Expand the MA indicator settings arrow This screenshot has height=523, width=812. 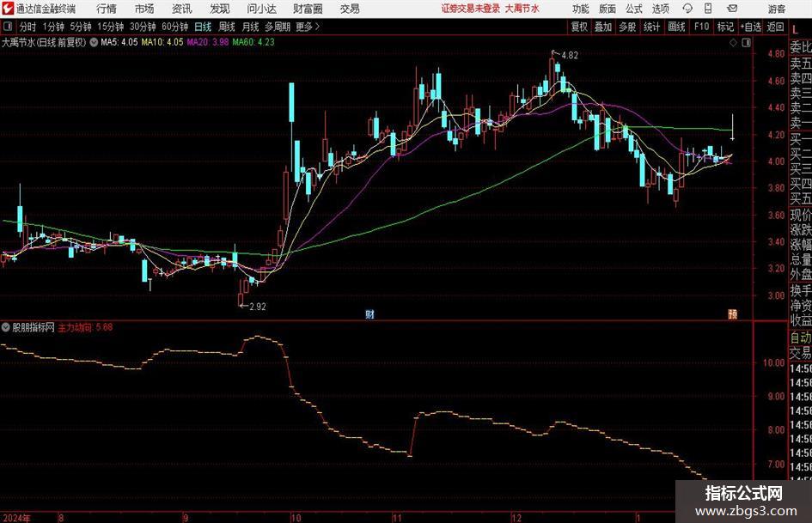[x=94, y=42]
